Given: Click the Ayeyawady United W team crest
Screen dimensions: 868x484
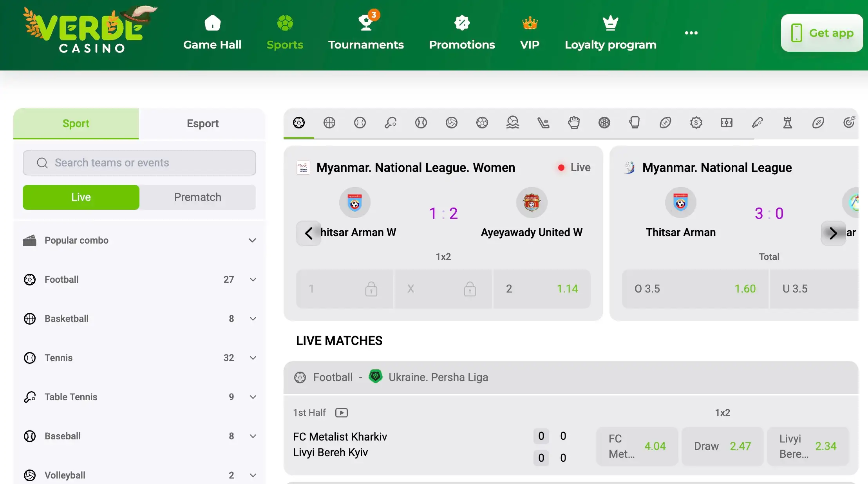Looking at the screenshot, I should pos(532,202).
